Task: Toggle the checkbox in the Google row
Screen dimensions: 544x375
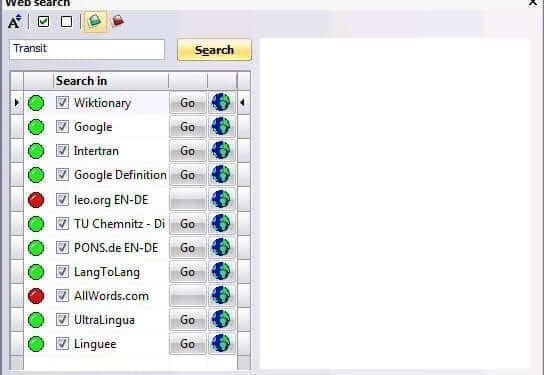Action: click(x=62, y=126)
